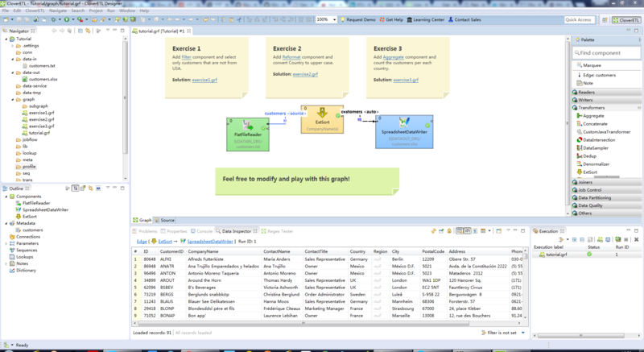Select the ExtSort component node
644x352 pixels.
coord(322,119)
